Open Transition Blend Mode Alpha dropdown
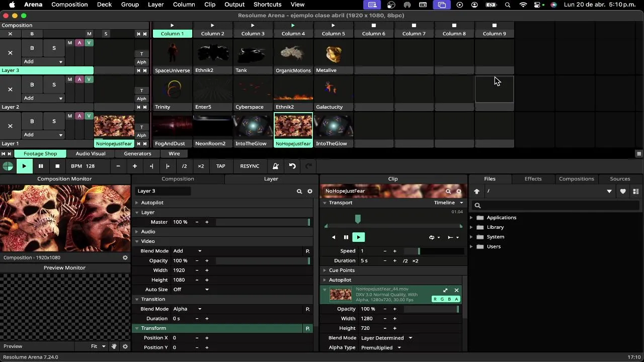 click(187, 309)
